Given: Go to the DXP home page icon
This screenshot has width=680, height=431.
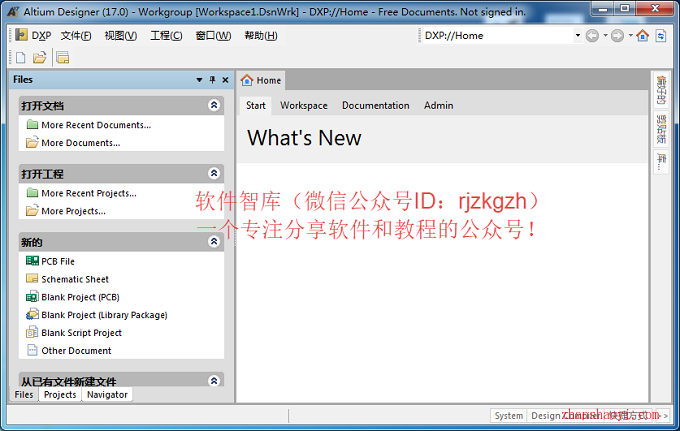Looking at the screenshot, I should [643, 36].
